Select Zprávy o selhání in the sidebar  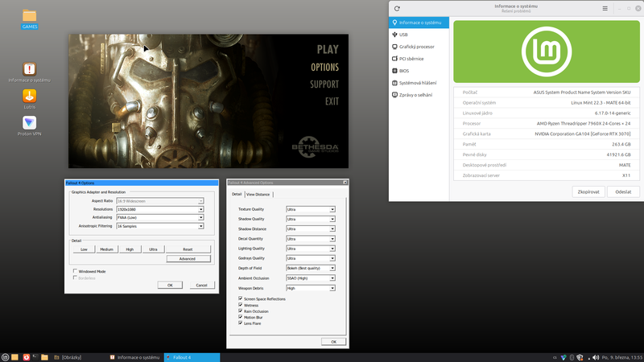pos(419,95)
